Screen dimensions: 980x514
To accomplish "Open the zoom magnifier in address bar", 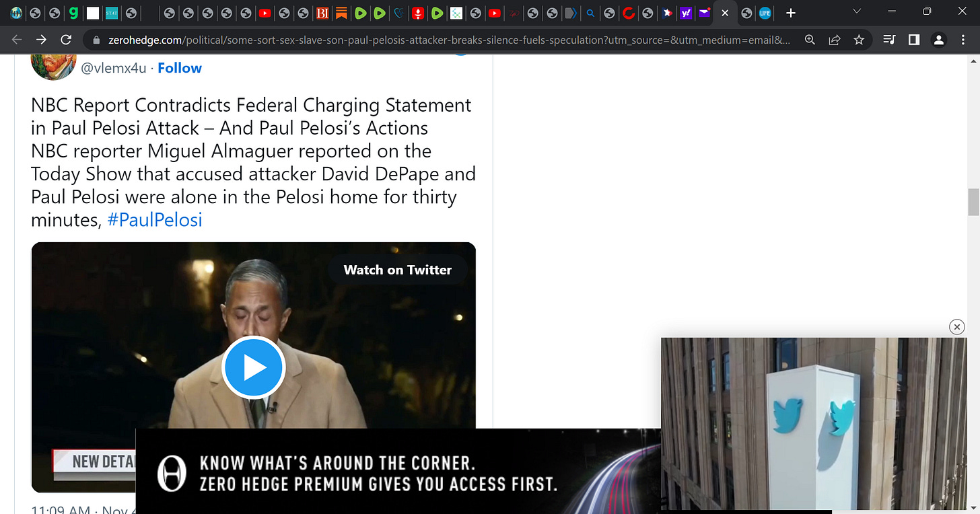I will pyautogui.click(x=810, y=40).
